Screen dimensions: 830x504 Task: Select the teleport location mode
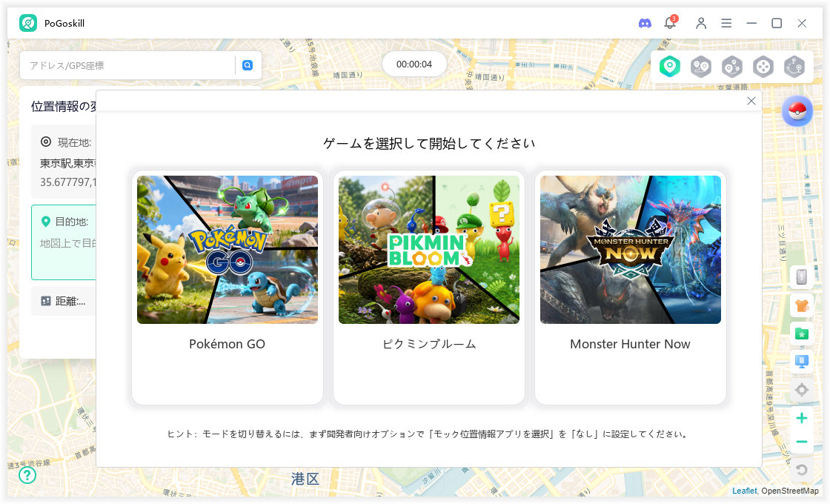pos(670,67)
